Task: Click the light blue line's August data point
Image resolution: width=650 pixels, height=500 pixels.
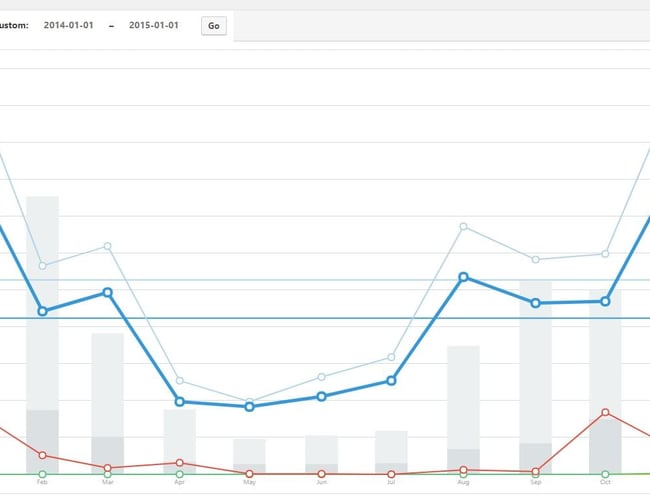Action: click(x=464, y=227)
